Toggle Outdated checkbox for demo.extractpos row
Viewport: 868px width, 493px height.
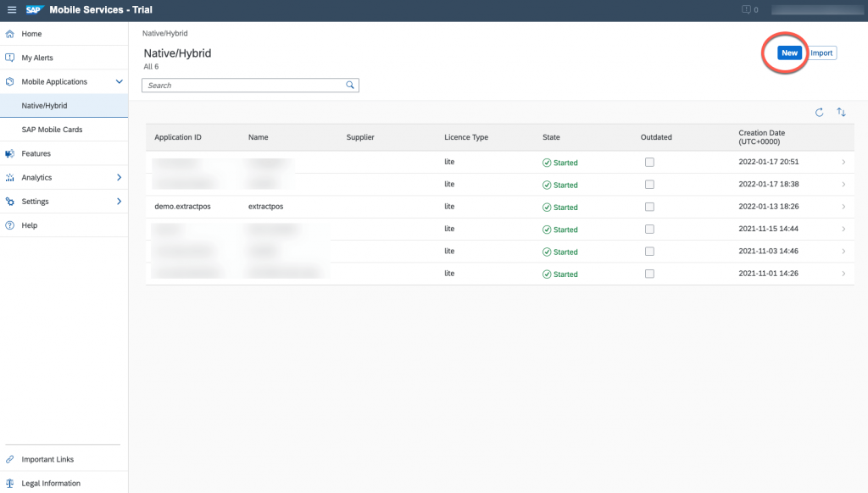(649, 207)
